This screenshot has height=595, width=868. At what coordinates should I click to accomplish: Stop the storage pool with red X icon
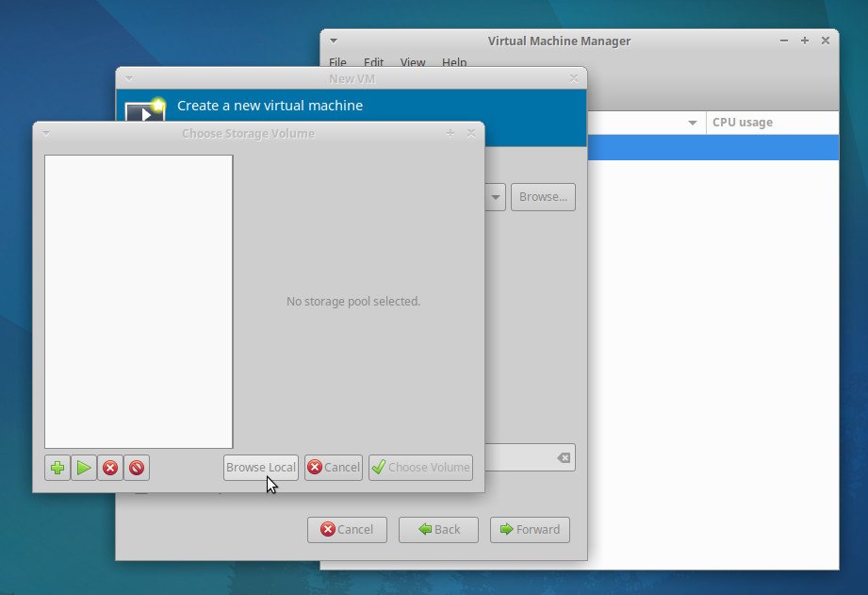point(110,468)
